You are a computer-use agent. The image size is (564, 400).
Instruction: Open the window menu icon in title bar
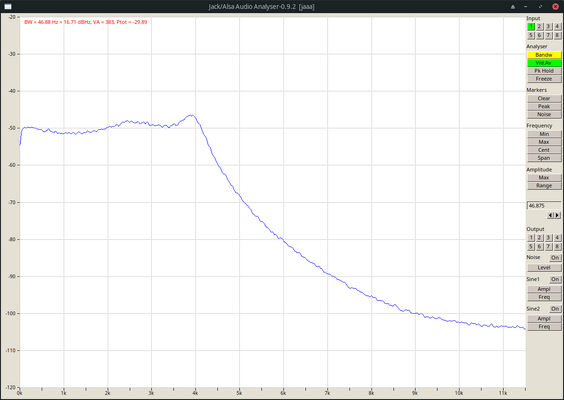8,6
